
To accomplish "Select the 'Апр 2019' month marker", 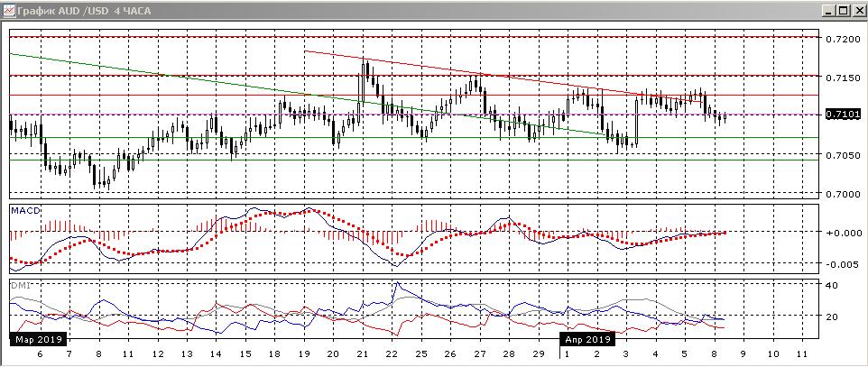I will point(588,339).
